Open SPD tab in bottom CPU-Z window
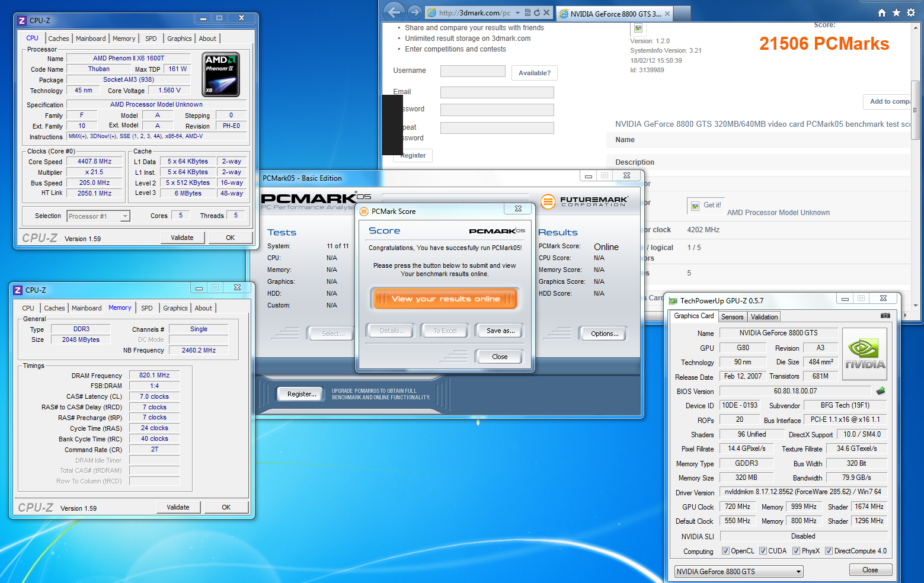Viewport: 924px width, 583px height. [x=147, y=308]
